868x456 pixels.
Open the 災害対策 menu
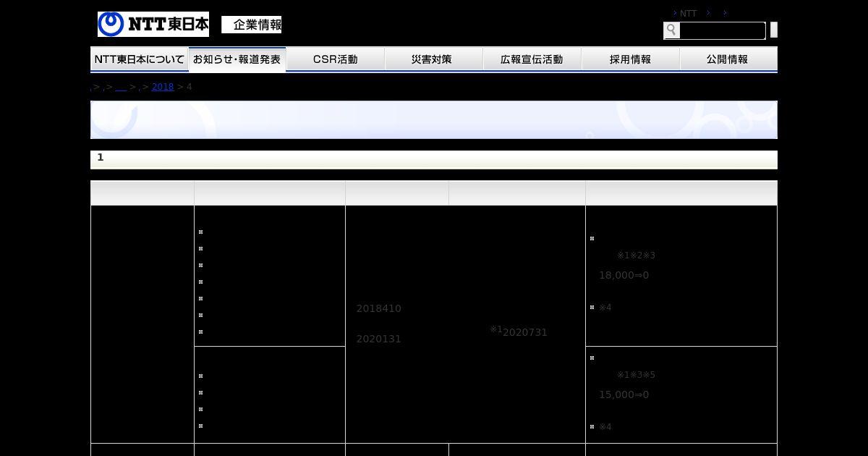pyautogui.click(x=434, y=59)
